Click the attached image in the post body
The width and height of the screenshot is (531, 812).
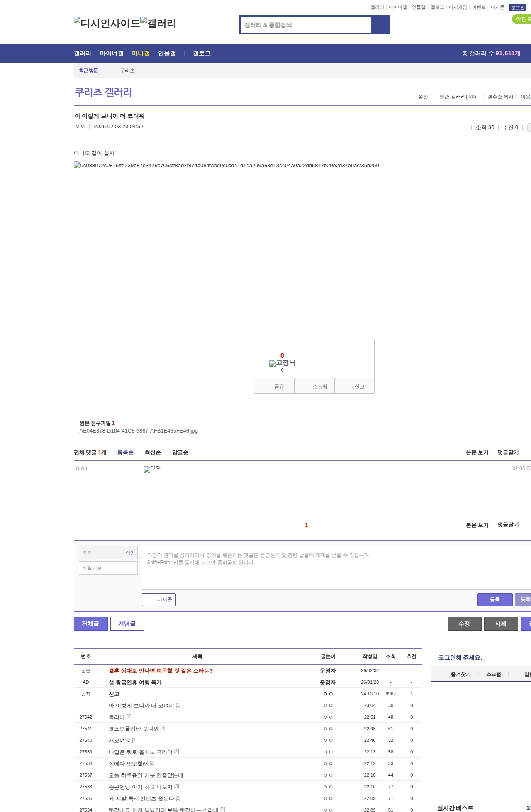[226, 166]
